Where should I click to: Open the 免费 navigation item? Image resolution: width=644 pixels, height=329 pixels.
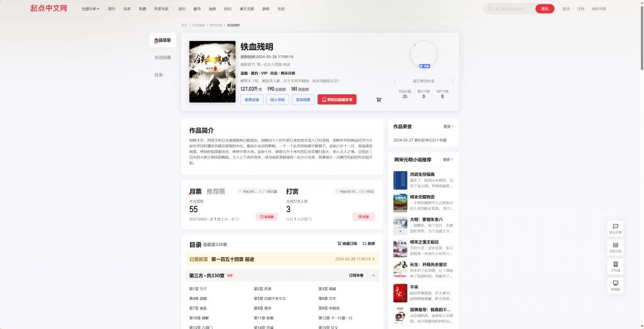142,9
